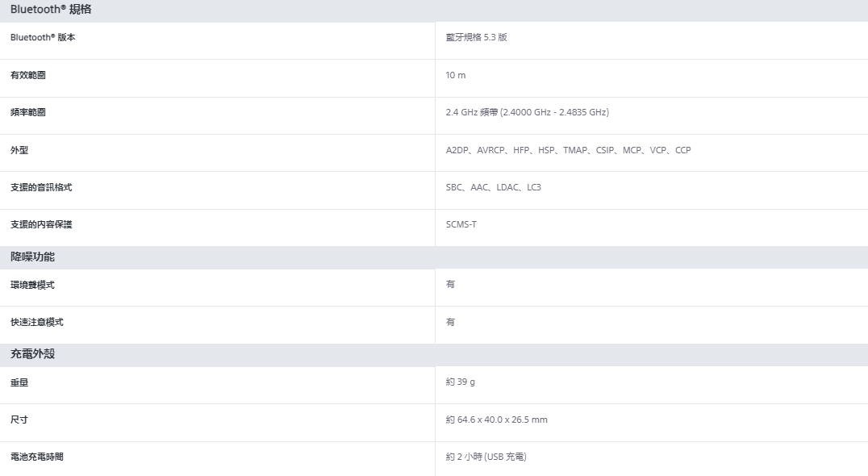Viewport: 868px width, 476px height.
Task: Select the A2DP、AVRCP profiles list text
Action: click(x=568, y=150)
